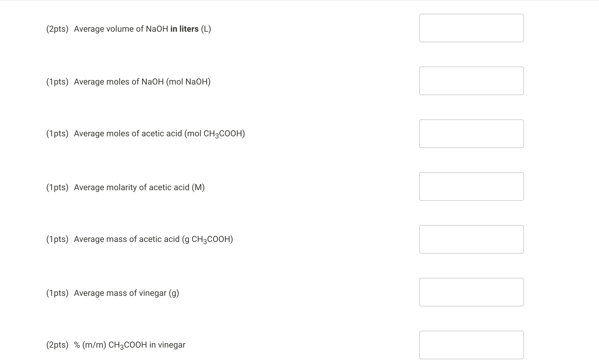Click the (1pts) marker beside Average moles of NaOH

[x=57, y=82]
